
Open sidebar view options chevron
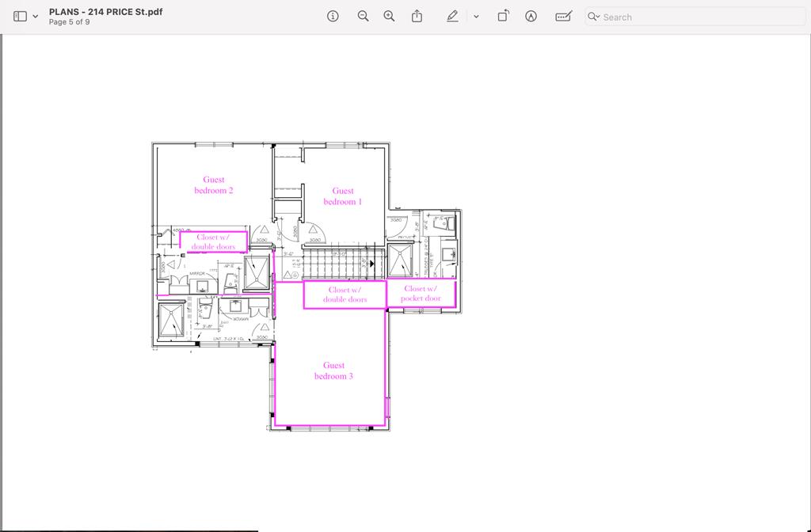click(36, 17)
